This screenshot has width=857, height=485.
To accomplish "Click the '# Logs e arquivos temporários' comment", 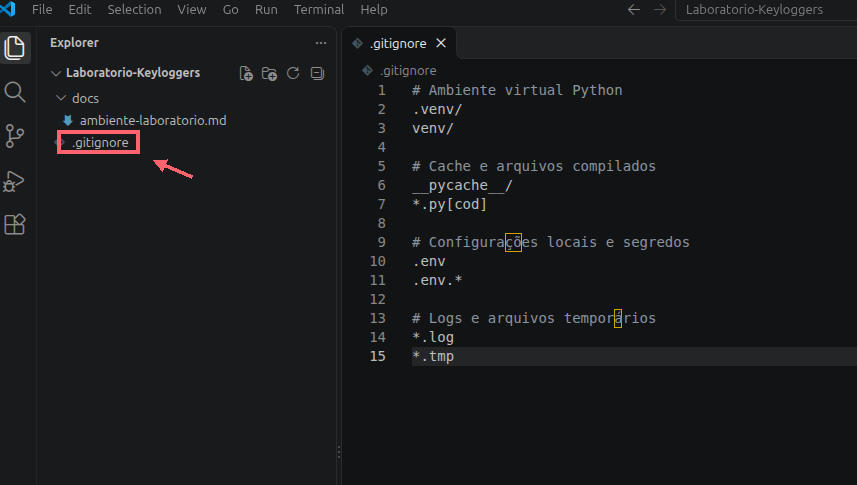I will (x=533, y=318).
